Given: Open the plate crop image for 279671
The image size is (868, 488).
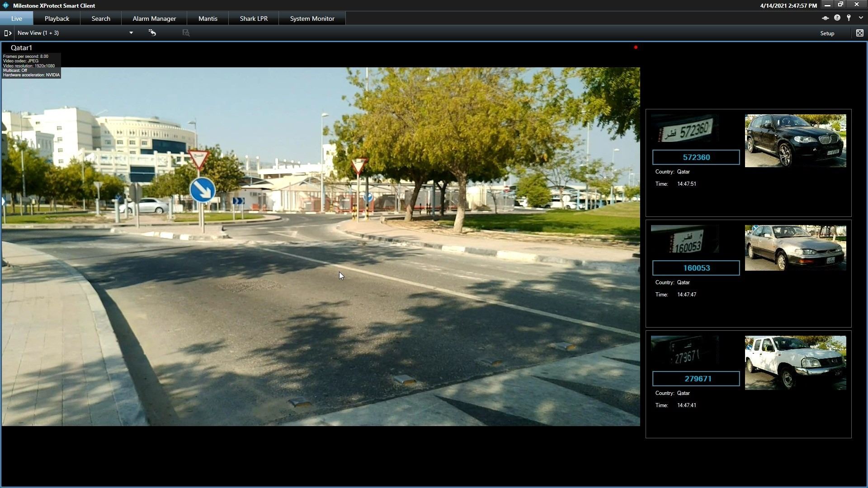Looking at the screenshot, I should pos(685,350).
